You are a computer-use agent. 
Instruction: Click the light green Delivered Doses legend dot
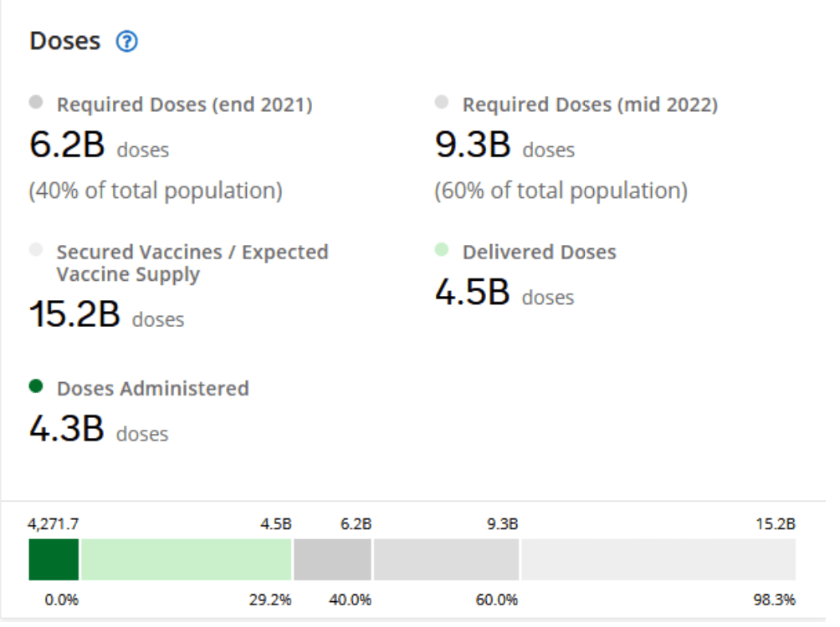tap(442, 250)
